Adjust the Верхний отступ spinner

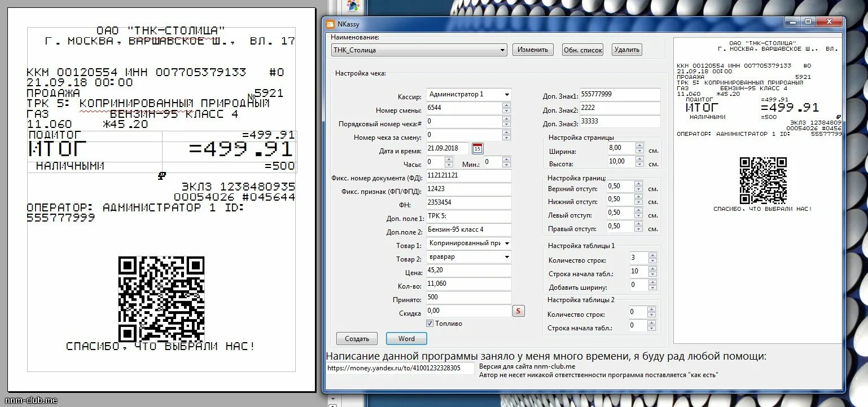click(x=638, y=187)
